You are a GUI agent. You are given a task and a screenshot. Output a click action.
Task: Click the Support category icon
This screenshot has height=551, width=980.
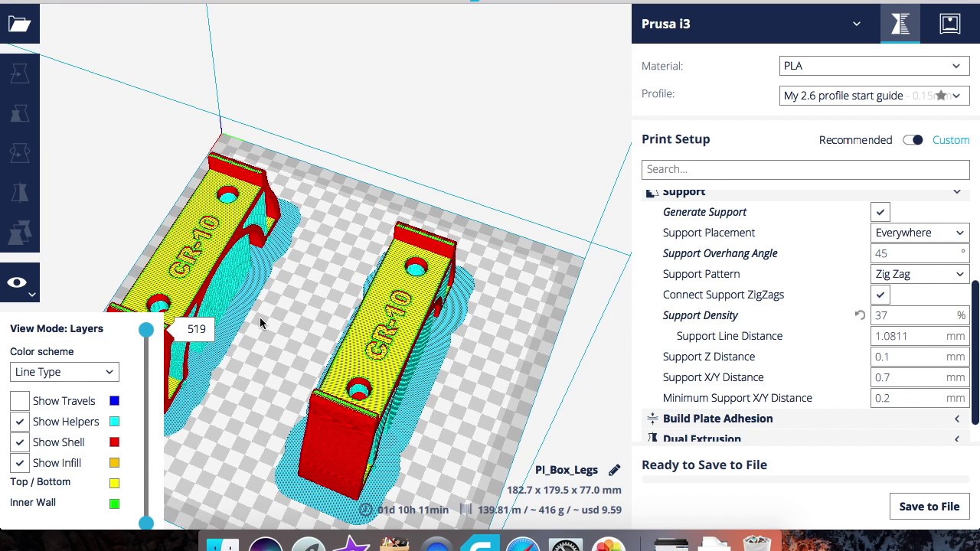pos(652,191)
